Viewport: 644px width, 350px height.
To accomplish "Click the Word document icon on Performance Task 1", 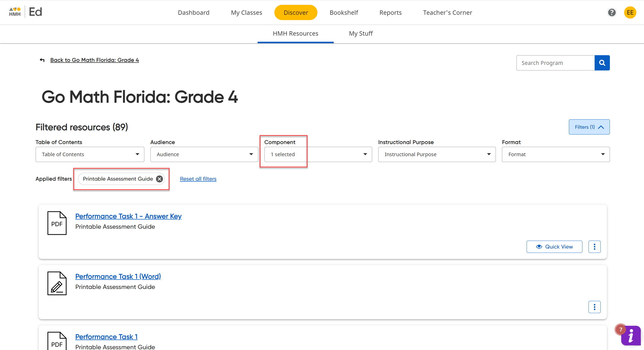I will click(x=57, y=283).
